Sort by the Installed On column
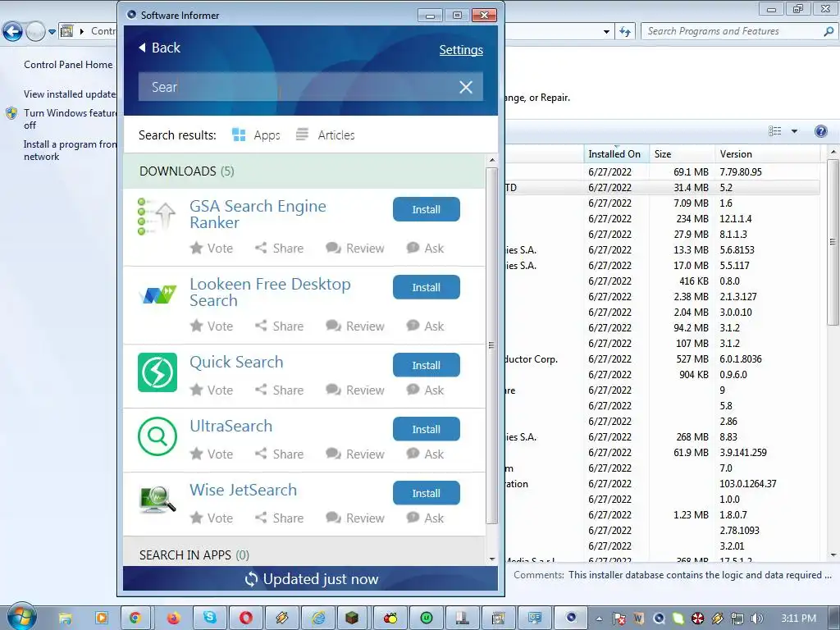840x630 pixels. coord(614,153)
